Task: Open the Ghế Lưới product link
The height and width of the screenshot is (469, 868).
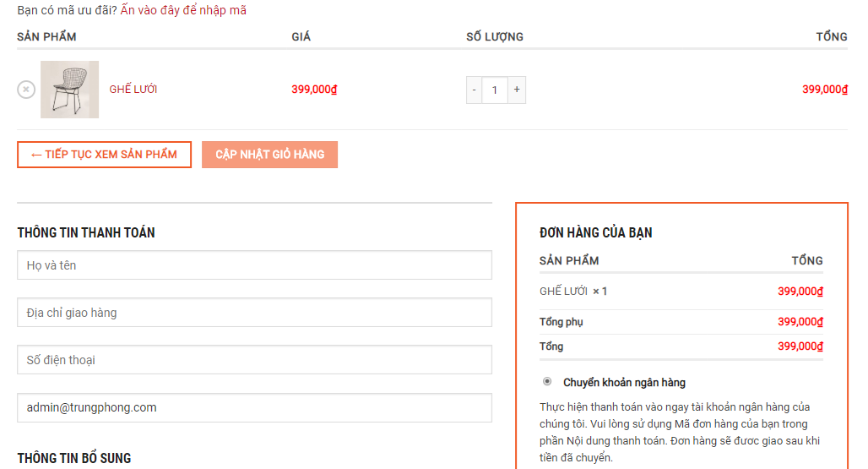Action: pyautogui.click(x=133, y=90)
